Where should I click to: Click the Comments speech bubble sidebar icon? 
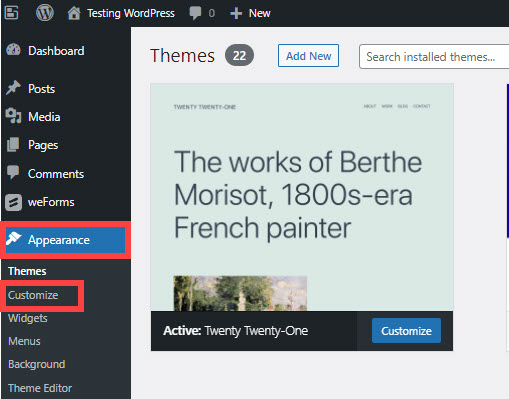tap(13, 172)
